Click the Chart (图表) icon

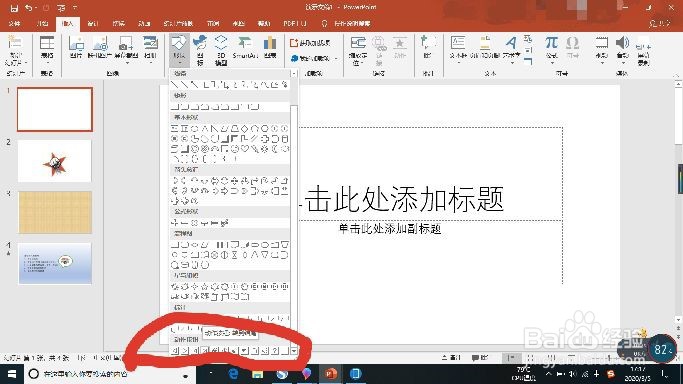(270, 43)
